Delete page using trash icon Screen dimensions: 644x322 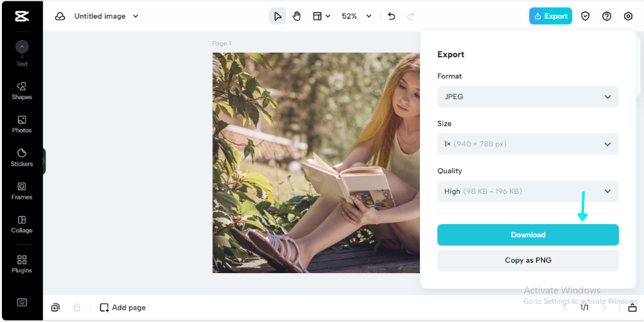pyautogui.click(x=77, y=308)
